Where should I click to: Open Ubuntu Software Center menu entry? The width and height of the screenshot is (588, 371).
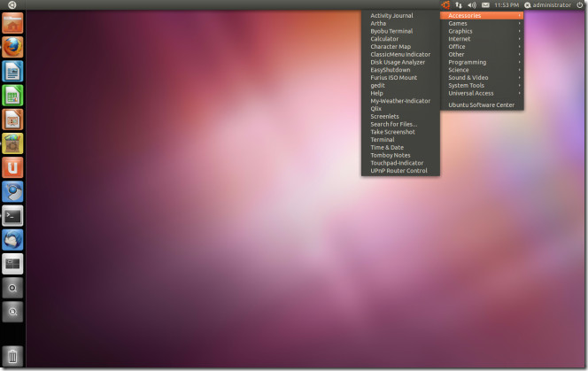(x=482, y=105)
